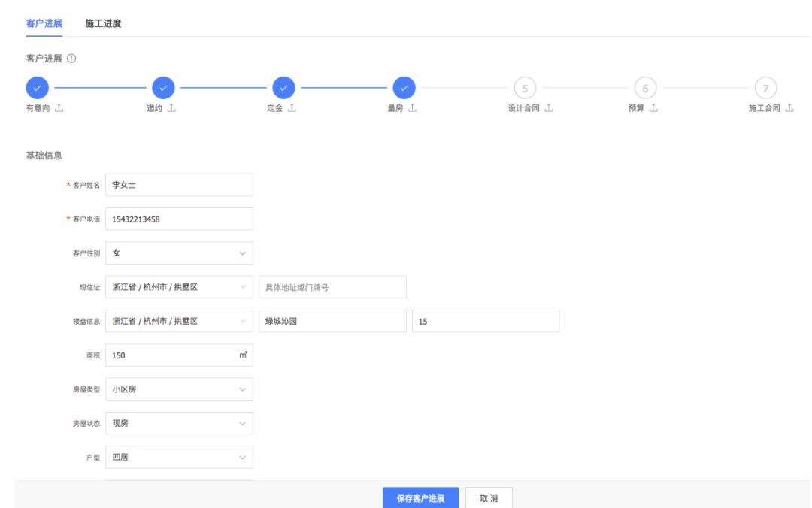Image resolution: width=812 pixels, height=508 pixels.
Task: Click the 基础信息 section heading
Action: pyautogui.click(x=44, y=156)
